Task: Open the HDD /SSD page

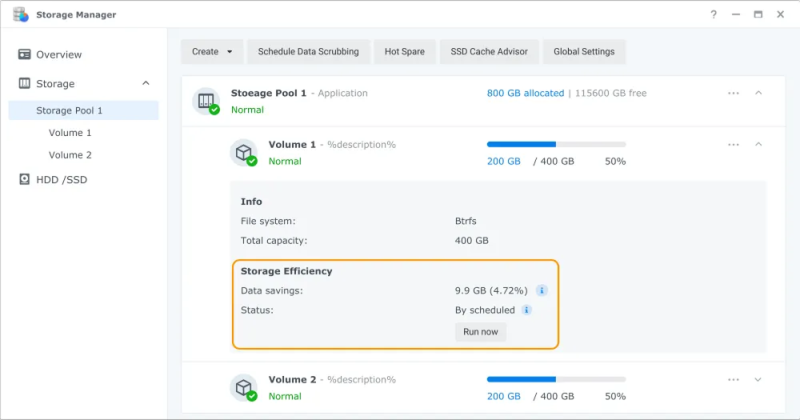Action: click(61, 180)
